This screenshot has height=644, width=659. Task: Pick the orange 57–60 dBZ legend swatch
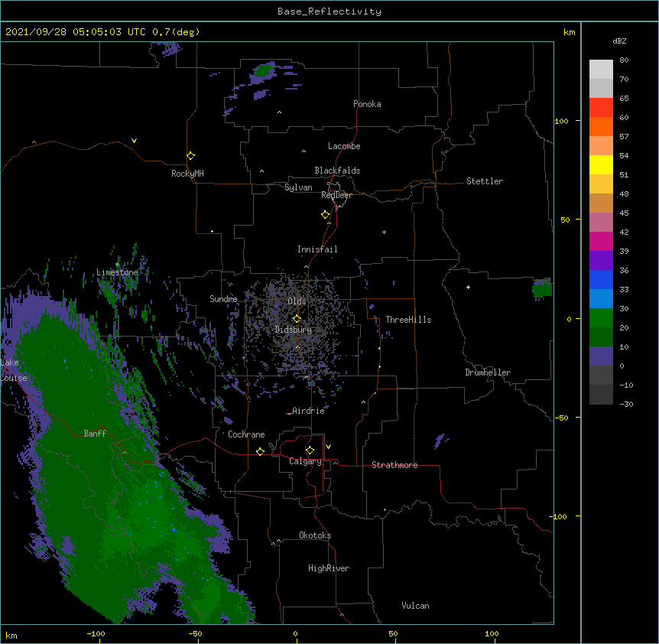pos(601,126)
